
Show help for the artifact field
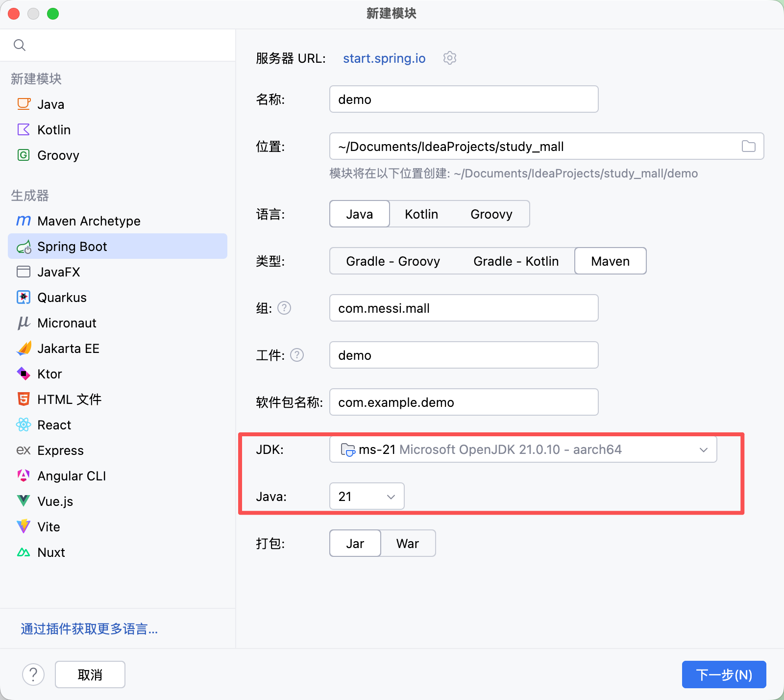point(297,355)
